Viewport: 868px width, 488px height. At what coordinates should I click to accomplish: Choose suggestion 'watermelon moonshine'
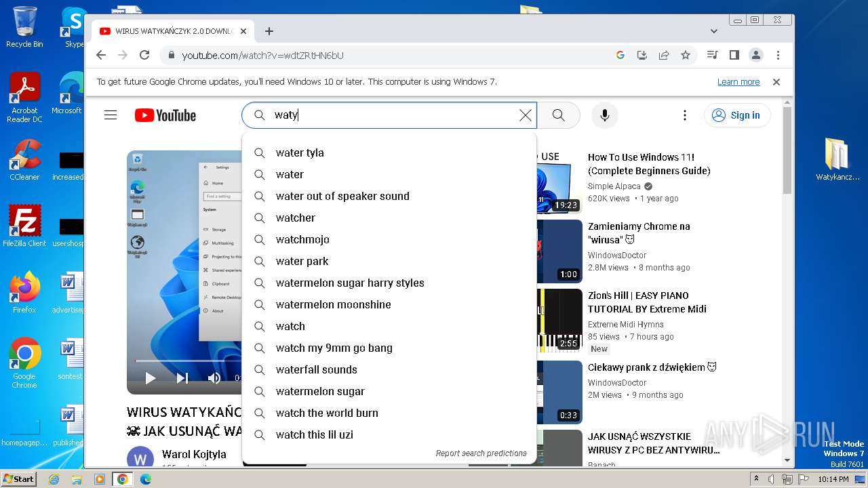point(389,304)
